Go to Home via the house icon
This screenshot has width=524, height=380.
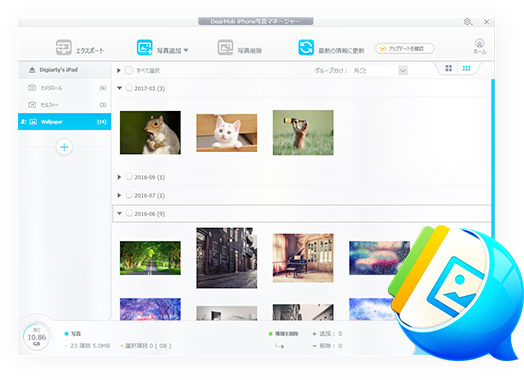(x=480, y=43)
